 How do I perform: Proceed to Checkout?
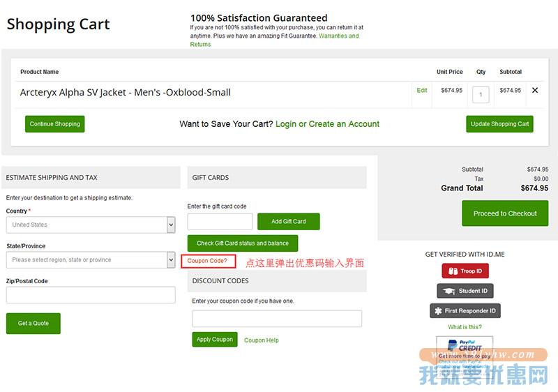(x=505, y=213)
